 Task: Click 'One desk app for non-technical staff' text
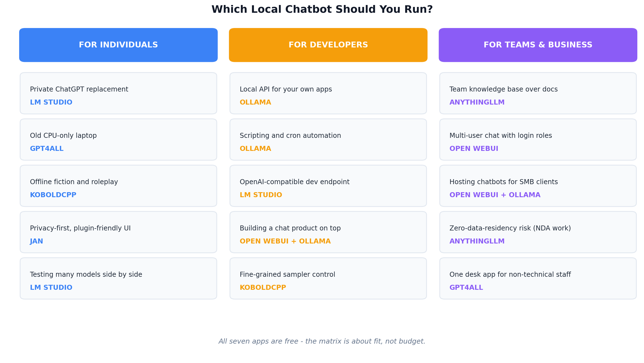pos(510,275)
